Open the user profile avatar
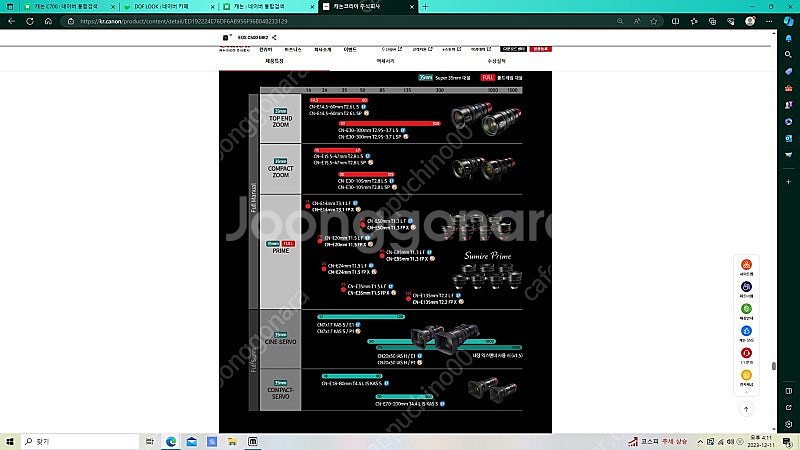 [x=750, y=21]
